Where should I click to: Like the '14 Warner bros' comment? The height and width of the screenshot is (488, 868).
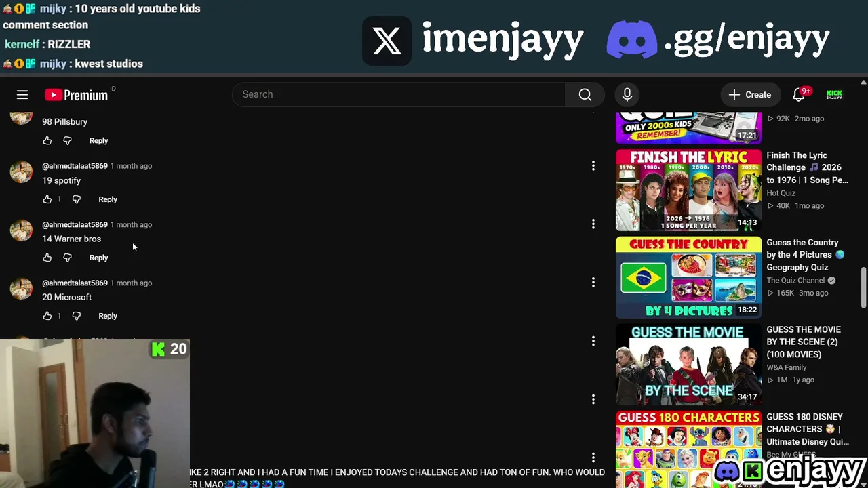[x=47, y=258]
